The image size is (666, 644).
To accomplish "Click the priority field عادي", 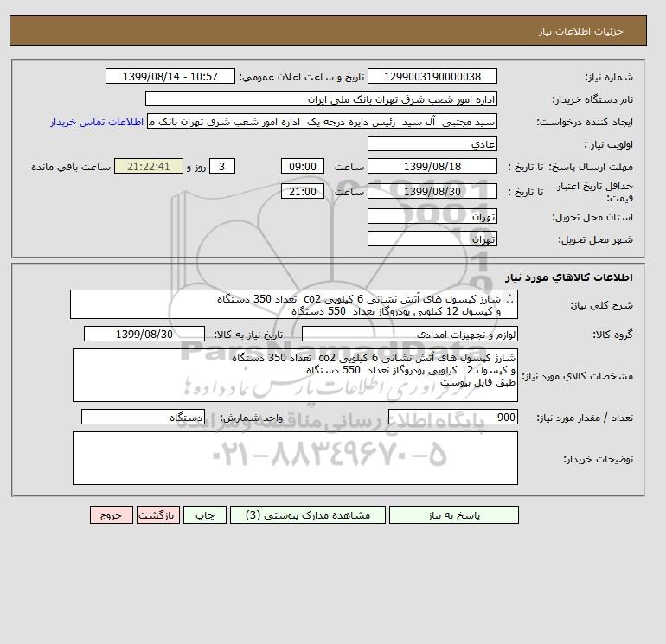I will (432, 143).
